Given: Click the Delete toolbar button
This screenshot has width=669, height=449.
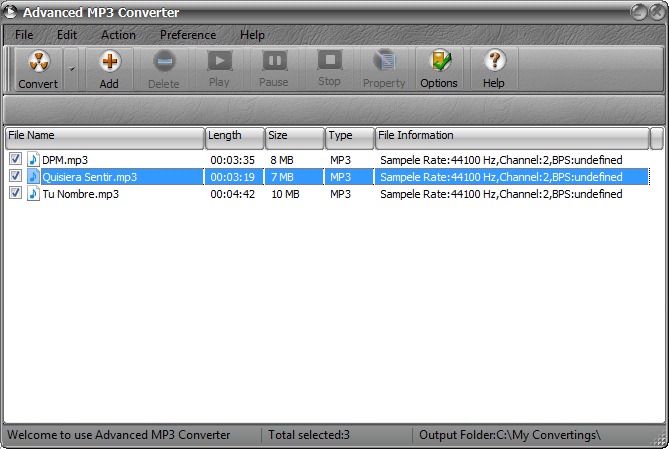Looking at the screenshot, I should pos(164,69).
